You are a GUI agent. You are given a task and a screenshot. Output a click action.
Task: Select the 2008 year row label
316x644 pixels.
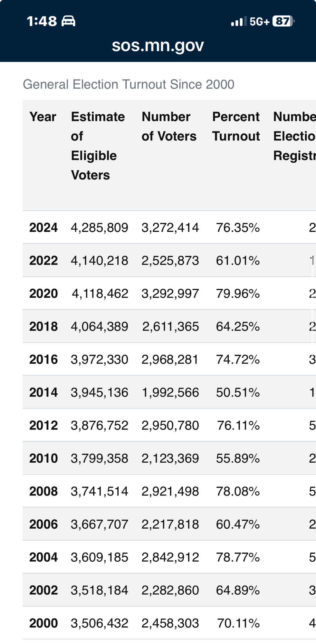point(43,492)
